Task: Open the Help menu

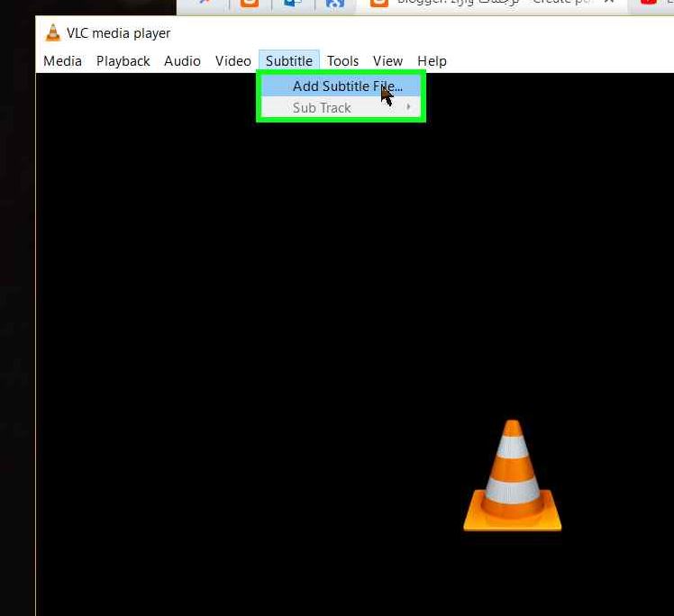Action: click(432, 61)
